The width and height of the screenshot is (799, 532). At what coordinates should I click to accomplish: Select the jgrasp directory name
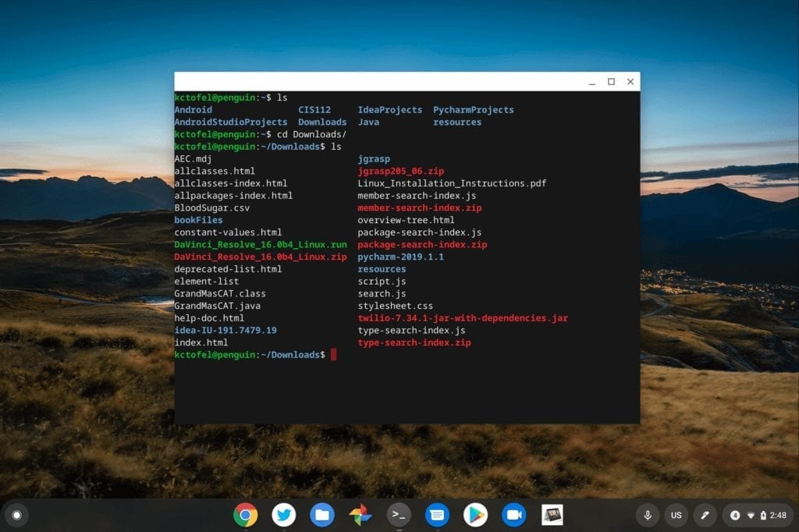374,159
